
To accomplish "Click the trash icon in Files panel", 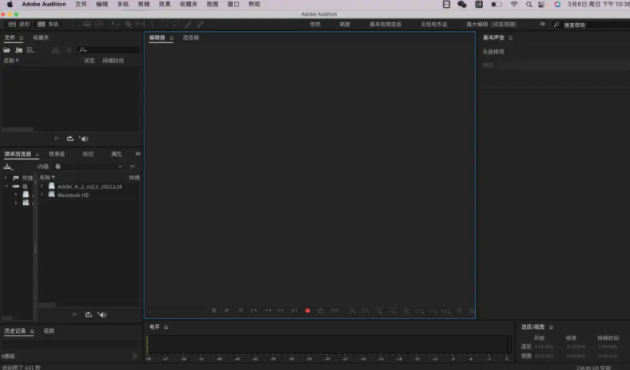I will (x=69, y=50).
